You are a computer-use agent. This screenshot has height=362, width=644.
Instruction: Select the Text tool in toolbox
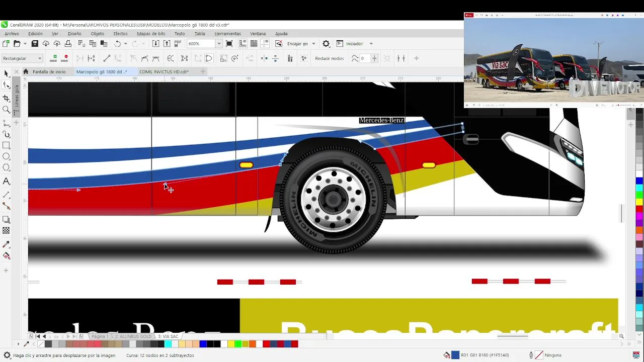pyautogui.click(x=6, y=182)
